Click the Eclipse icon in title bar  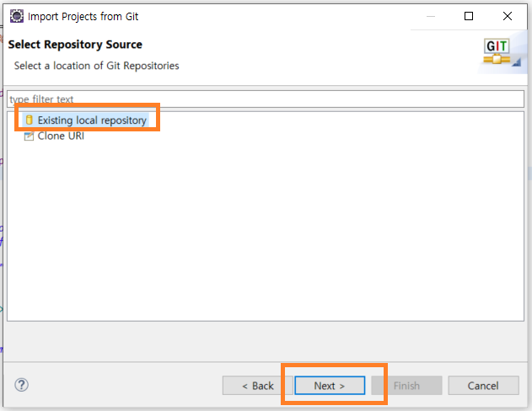17,16
